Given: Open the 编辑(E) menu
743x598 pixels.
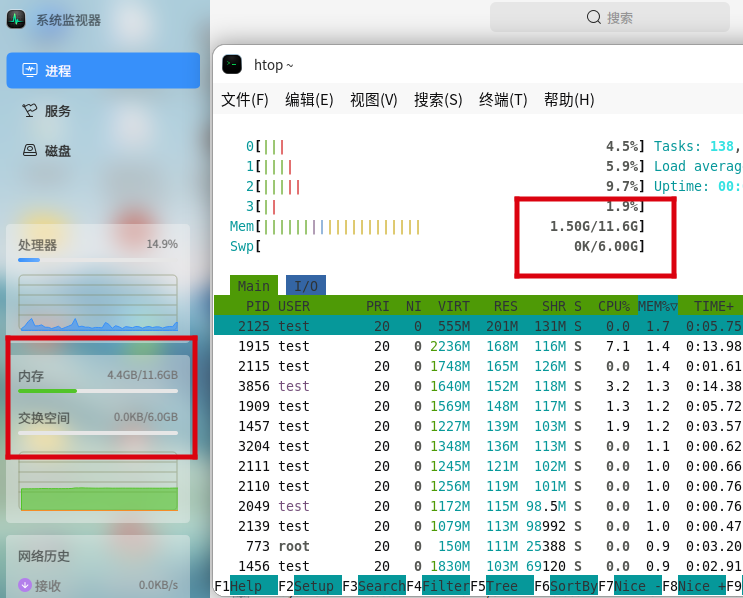Looking at the screenshot, I should 309,100.
